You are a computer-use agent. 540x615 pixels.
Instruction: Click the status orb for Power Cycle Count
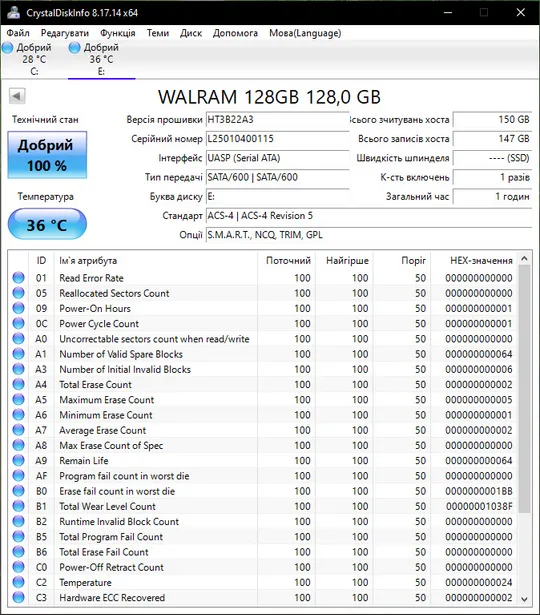click(18, 324)
